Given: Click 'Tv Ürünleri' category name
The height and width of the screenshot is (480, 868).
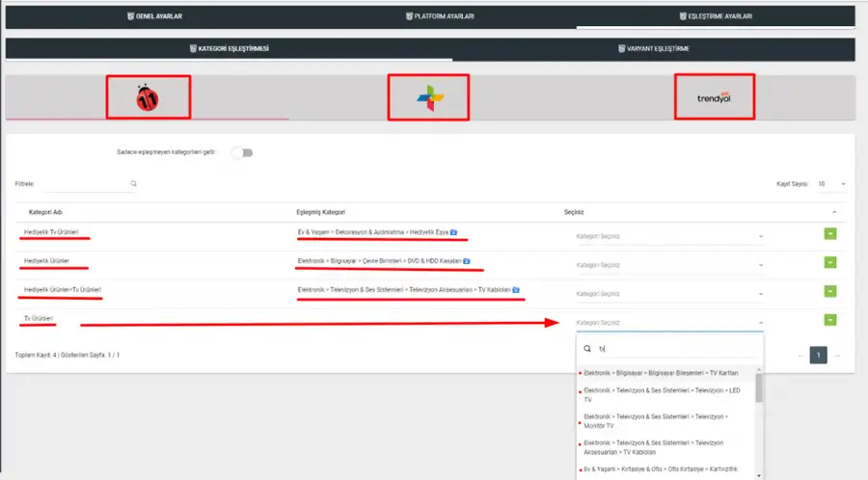Looking at the screenshot, I should 39,318.
